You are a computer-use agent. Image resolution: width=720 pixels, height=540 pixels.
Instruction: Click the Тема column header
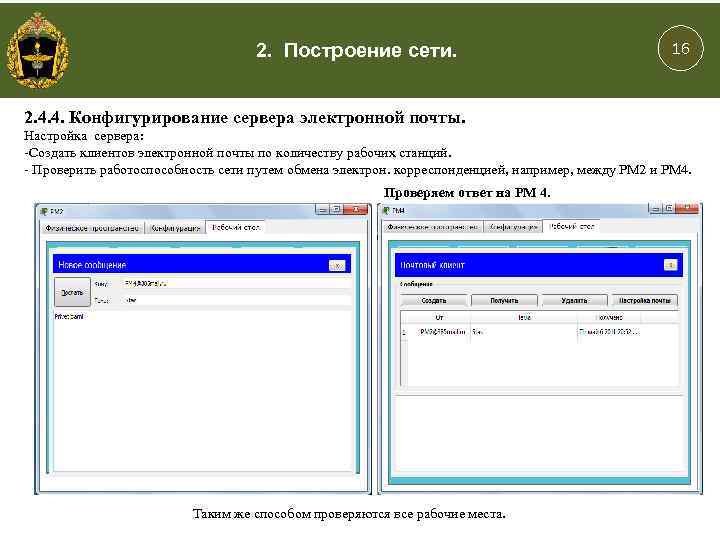coord(524,317)
